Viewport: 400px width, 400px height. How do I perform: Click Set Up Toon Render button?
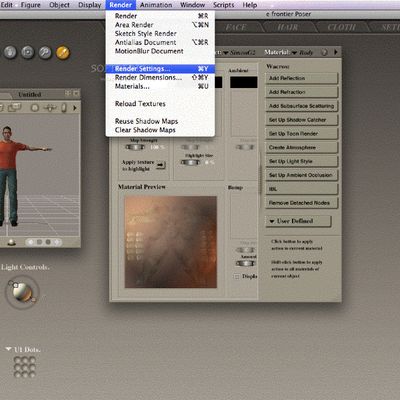point(302,134)
